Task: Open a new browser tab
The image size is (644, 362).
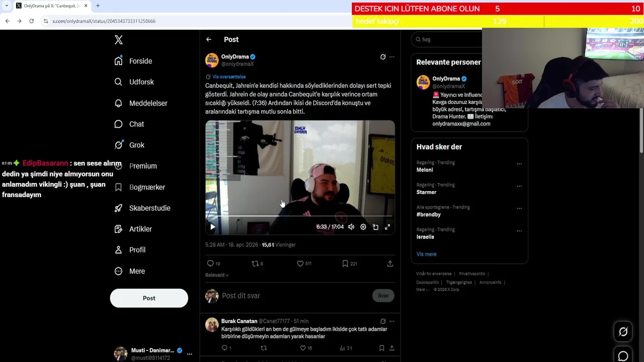Action: click(98, 6)
